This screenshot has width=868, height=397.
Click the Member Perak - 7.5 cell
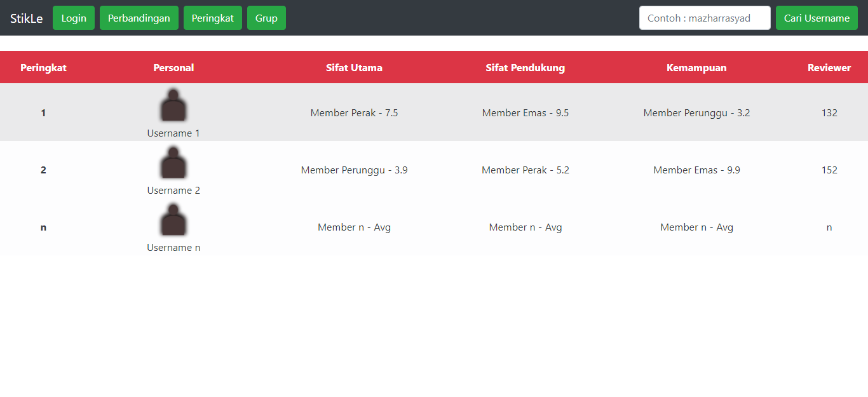pos(354,113)
